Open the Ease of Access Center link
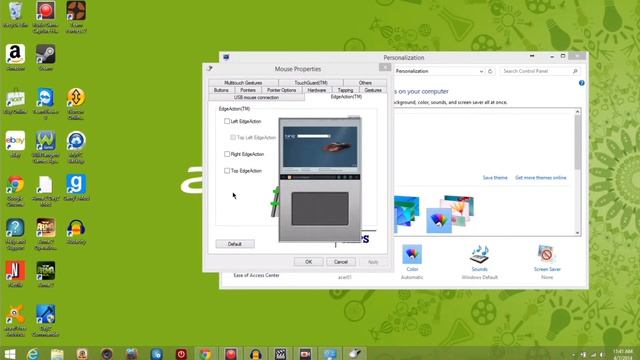The width and height of the screenshot is (640, 360). point(256,276)
